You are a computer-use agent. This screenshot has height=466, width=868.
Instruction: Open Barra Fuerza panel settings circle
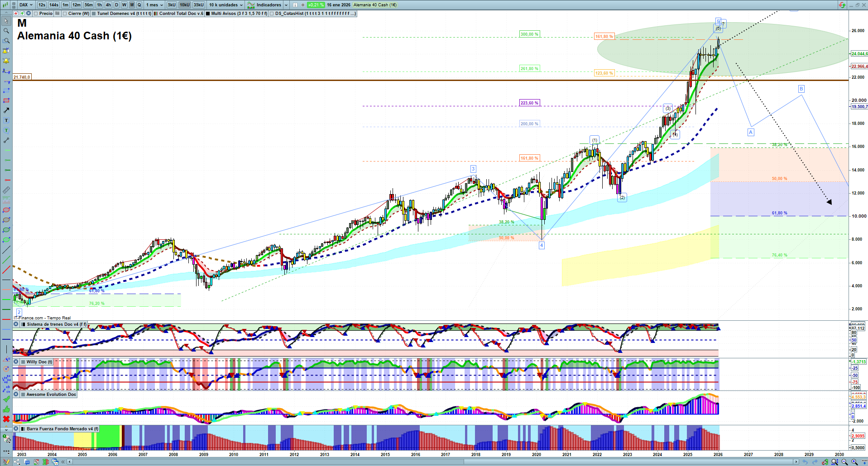[16, 429]
